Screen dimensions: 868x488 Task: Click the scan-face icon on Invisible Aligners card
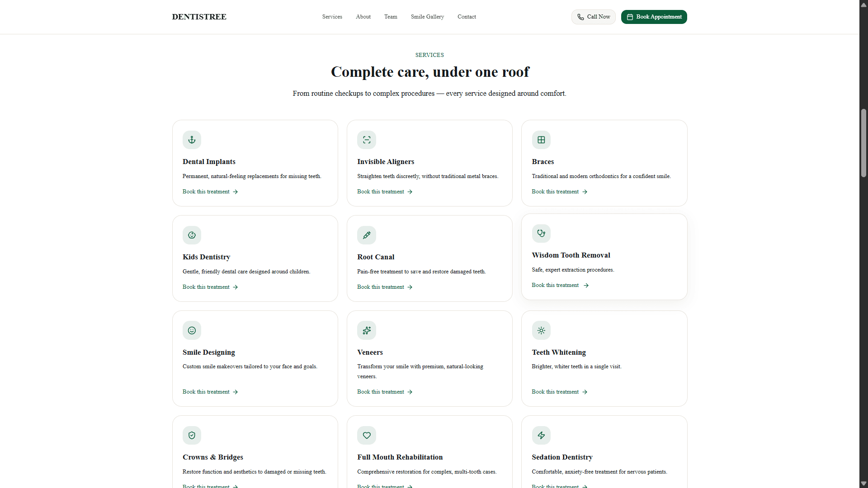pyautogui.click(x=367, y=140)
